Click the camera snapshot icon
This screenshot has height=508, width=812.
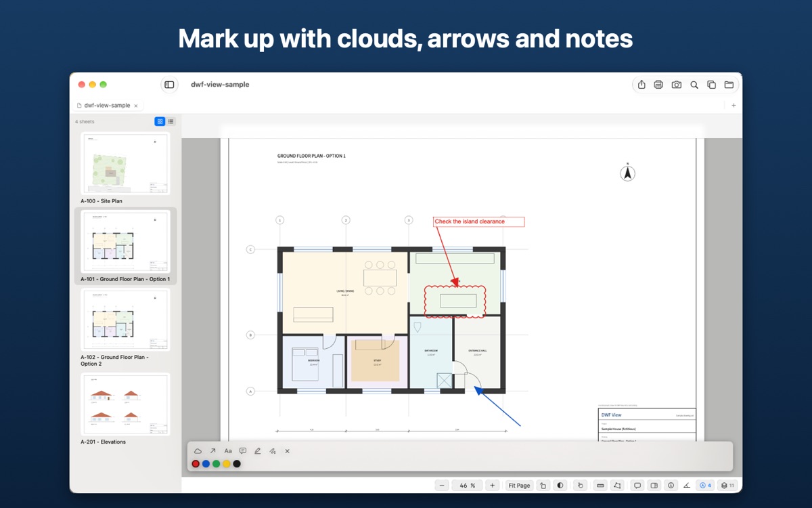tap(677, 85)
